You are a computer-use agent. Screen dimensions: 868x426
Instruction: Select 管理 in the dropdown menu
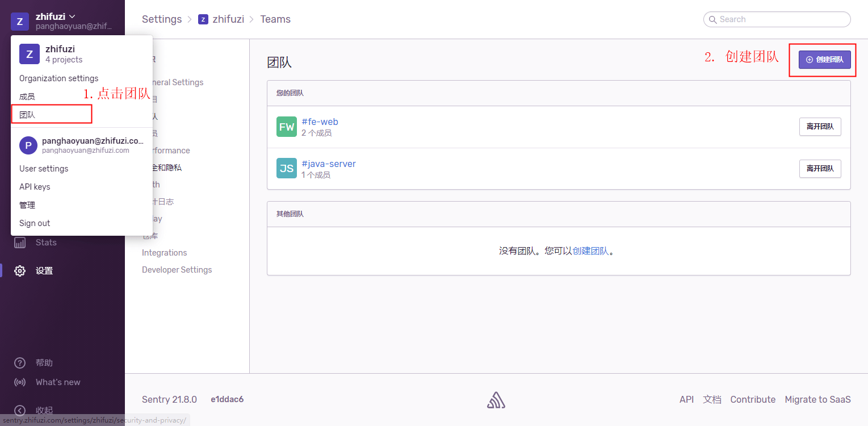[27, 205]
